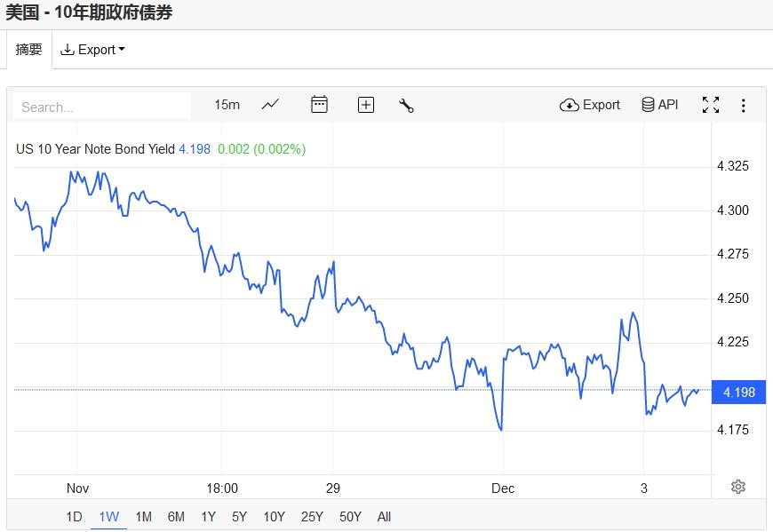Open the 15m interval selector
Image resolution: width=773 pixels, height=532 pixels.
point(227,105)
